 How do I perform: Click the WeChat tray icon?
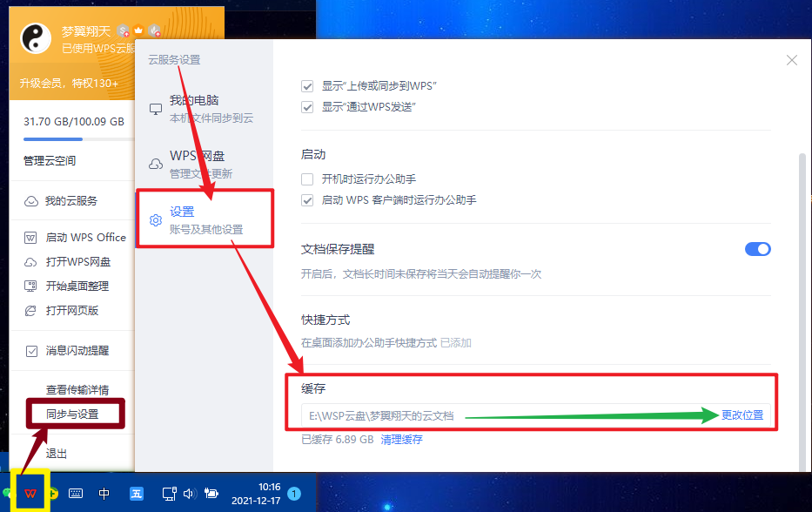coord(6,494)
